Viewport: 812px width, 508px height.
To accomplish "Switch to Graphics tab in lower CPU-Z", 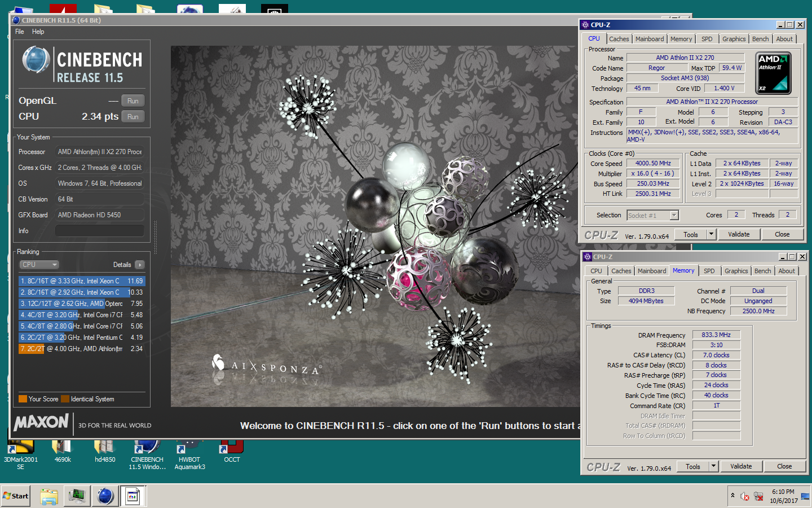I will [x=736, y=271].
